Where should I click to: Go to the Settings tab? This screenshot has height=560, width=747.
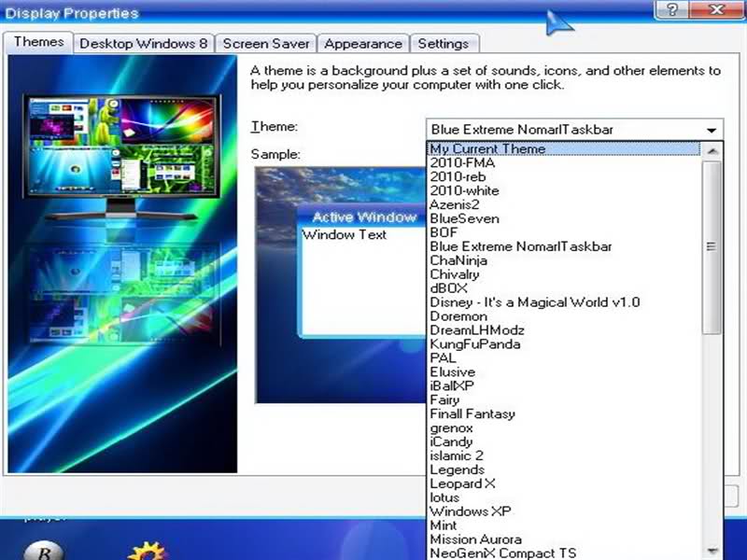[x=444, y=44]
